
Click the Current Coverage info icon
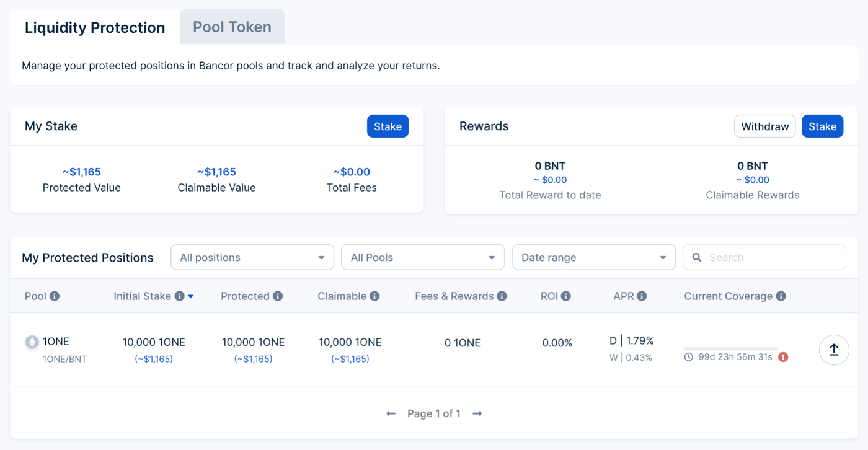click(x=781, y=296)
